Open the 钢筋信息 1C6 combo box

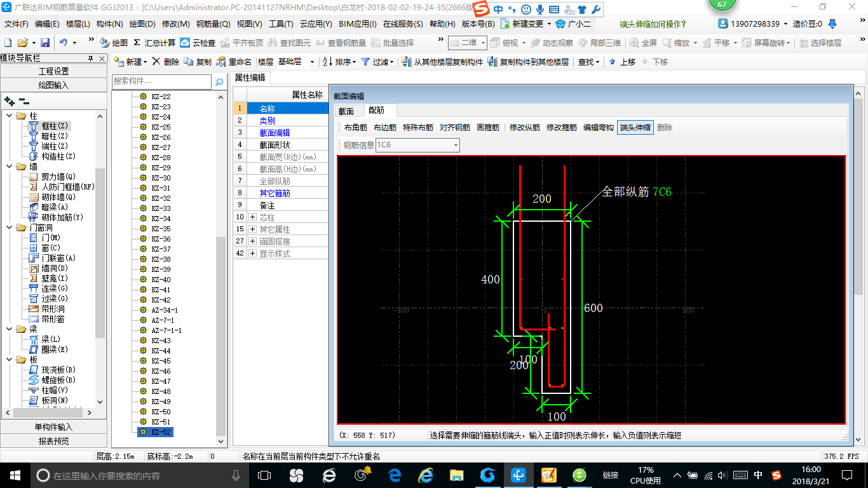point(417,145)
